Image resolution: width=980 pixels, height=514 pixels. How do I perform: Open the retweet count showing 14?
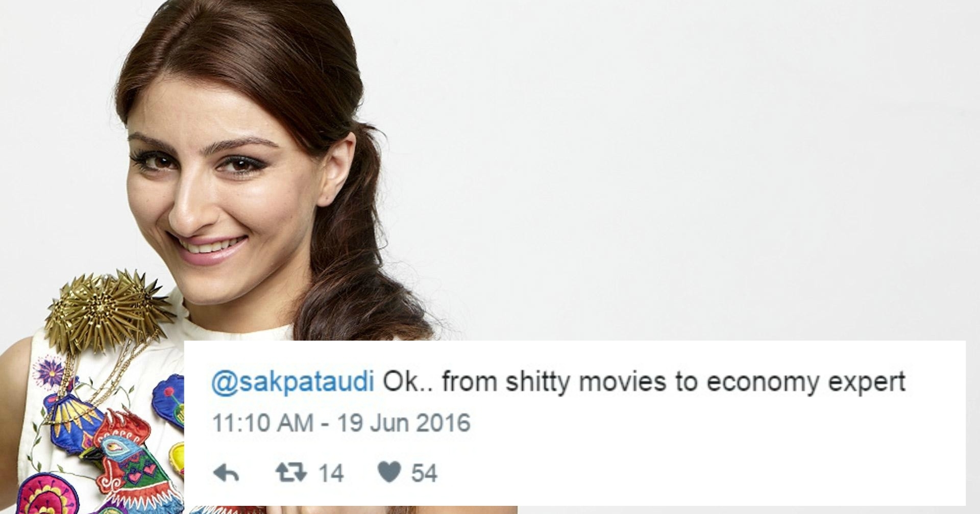(331, 473)
